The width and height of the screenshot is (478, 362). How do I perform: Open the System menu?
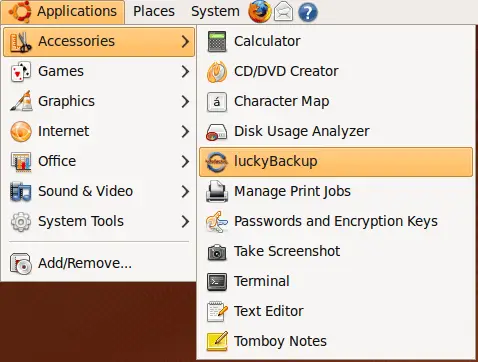(x=215, y=11)
